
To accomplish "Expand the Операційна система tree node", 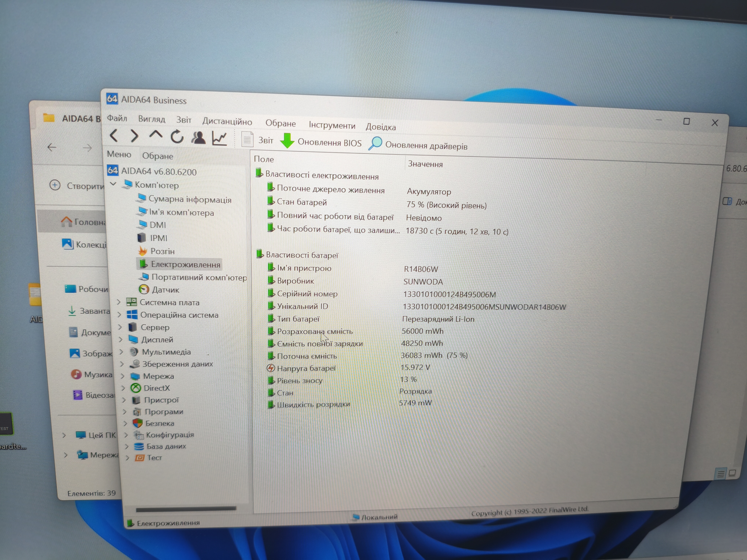I will tap(120, 315).
